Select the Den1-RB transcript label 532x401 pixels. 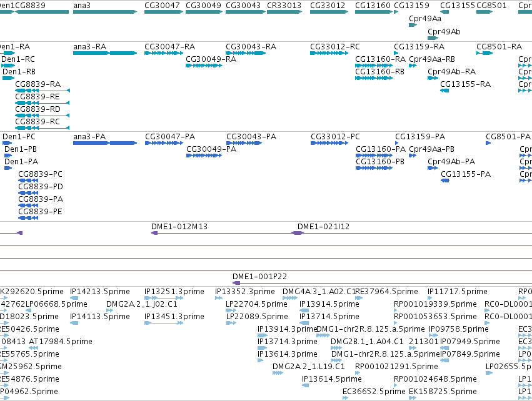(x=19, y=72)
